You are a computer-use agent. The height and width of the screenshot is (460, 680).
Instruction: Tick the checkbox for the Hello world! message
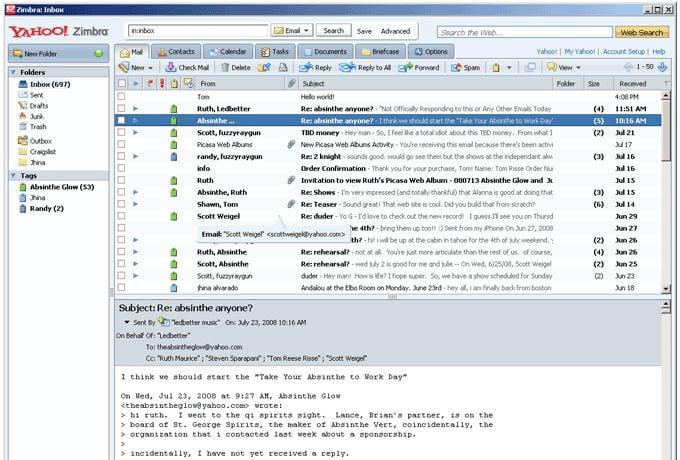121,97
